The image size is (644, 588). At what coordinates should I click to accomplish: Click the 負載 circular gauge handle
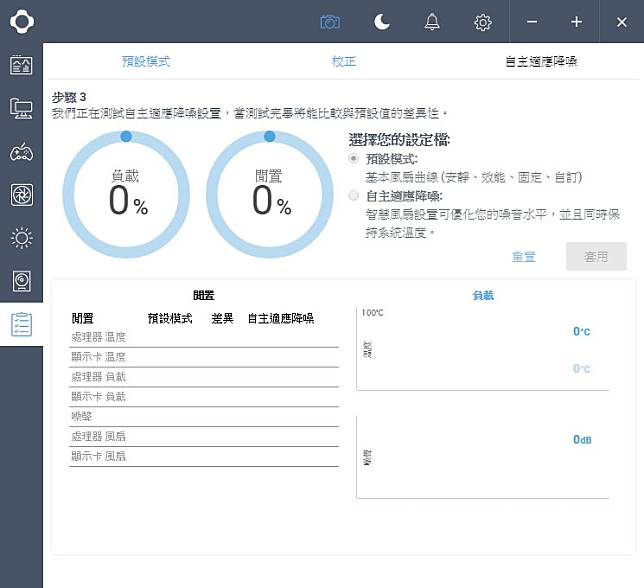pyautogui.click(x=126, y=136)
